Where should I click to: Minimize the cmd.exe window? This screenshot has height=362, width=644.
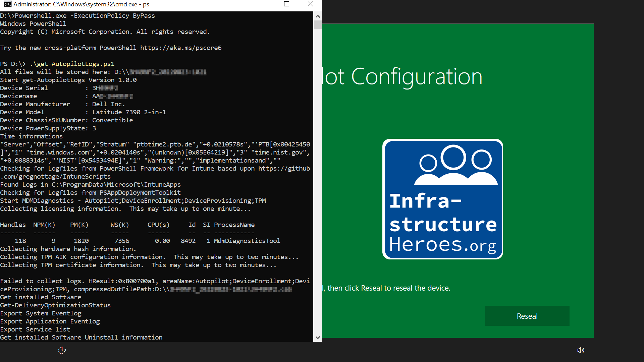(263, 4)
